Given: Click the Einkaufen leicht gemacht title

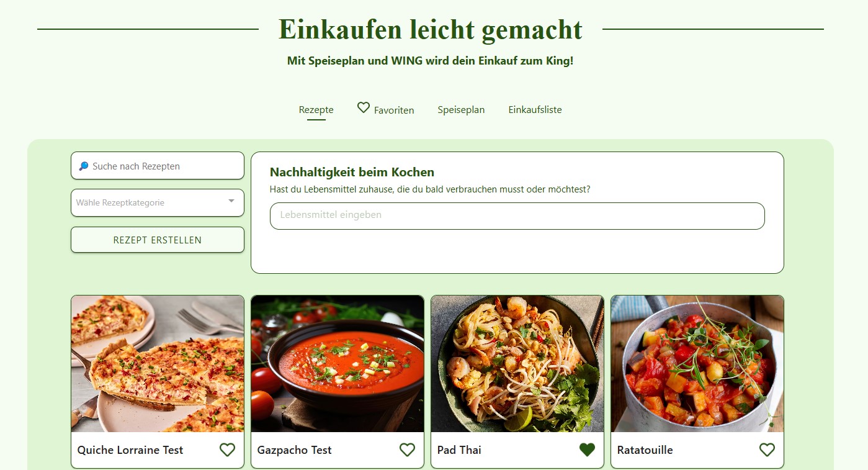Looking at the screenshot, I should (431, 29).
